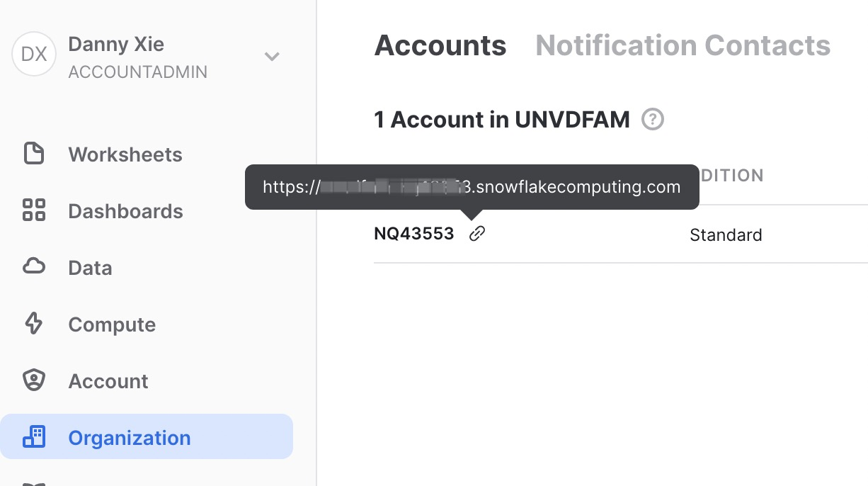
Task: Click the partially visible icon below Organization
Action: pos(33,483)
